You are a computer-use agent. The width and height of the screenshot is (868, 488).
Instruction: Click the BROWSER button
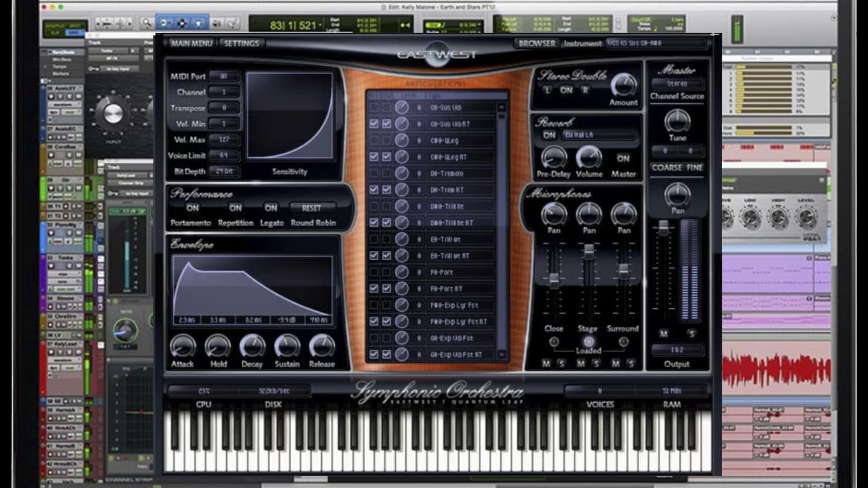[536, 43]
